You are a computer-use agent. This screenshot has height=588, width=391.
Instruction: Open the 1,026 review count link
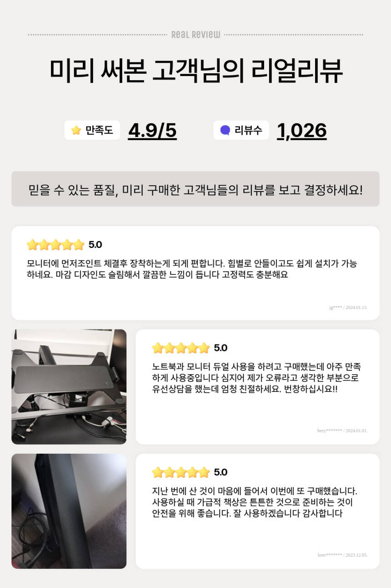coord(302,131)
